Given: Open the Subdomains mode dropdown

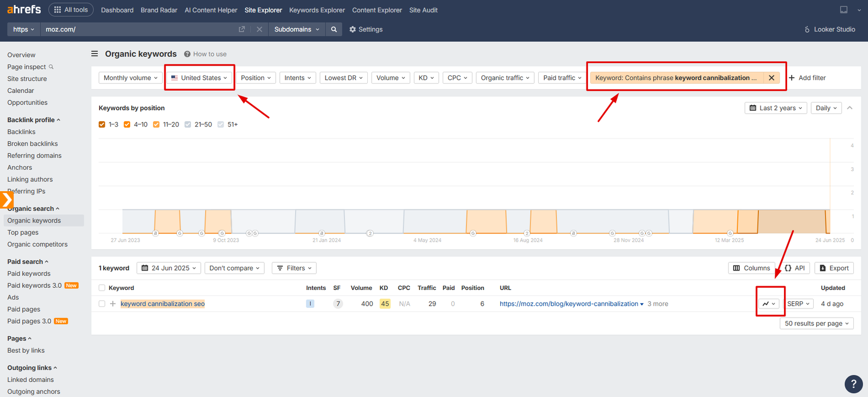Looking at the screenshot, I should pyautogui.click(x=297, y=29).
